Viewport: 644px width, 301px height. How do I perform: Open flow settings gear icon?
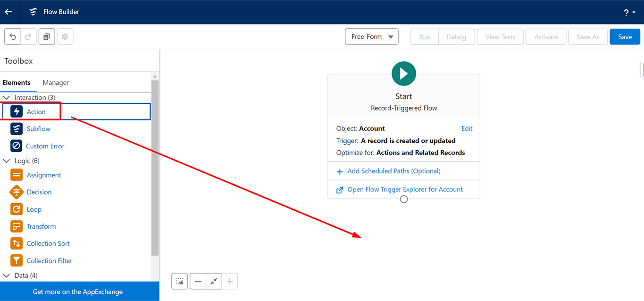click(x=65, y=37)
